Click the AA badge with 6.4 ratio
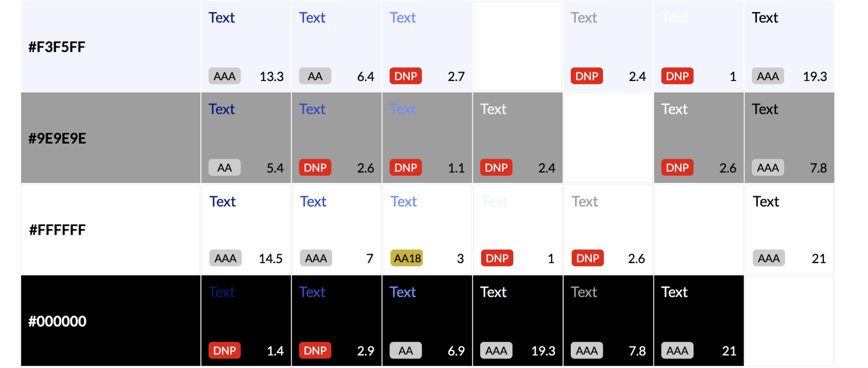Image resolution: width=868 pixels, height=368 pixels. click(x=315, y=76)
